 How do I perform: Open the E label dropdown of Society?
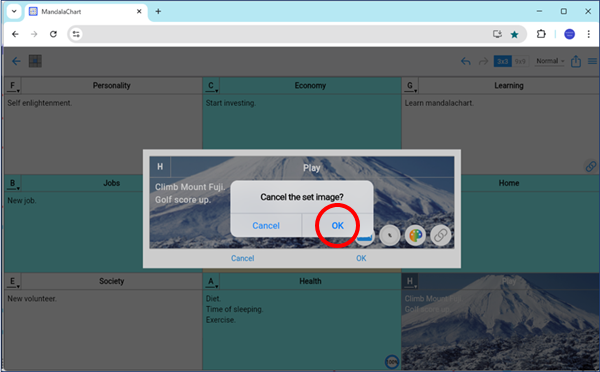click(x=13, y=281)
